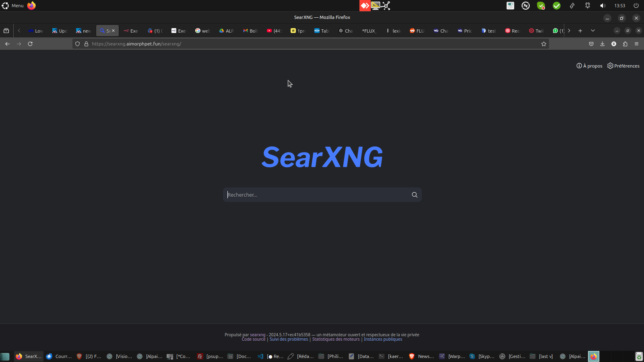Switch to the Reddit 'FLU' tab
The height and width of the screenshot is (362, 644).
pyautogui.click(x=417, y=31)
